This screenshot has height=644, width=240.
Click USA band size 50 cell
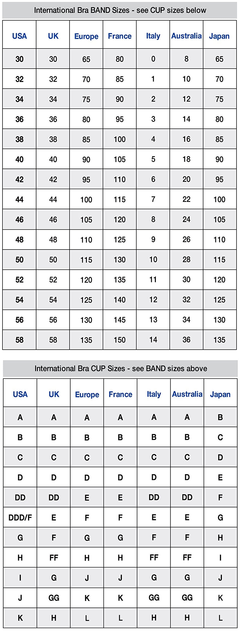click(x=19, y=260)
